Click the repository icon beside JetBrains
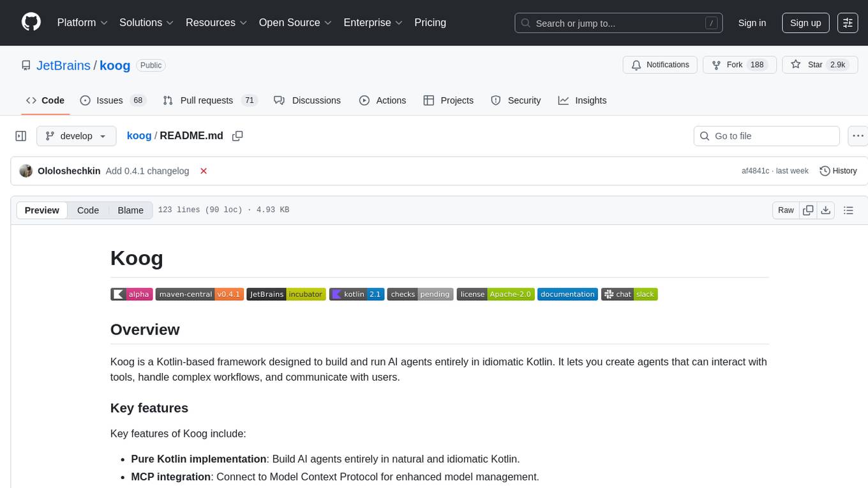Screen dimensions: 868x488 (x=26, y=65)
